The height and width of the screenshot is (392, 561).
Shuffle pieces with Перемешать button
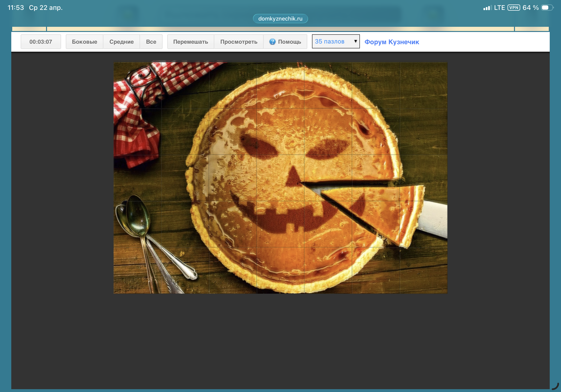coord(191,42)
